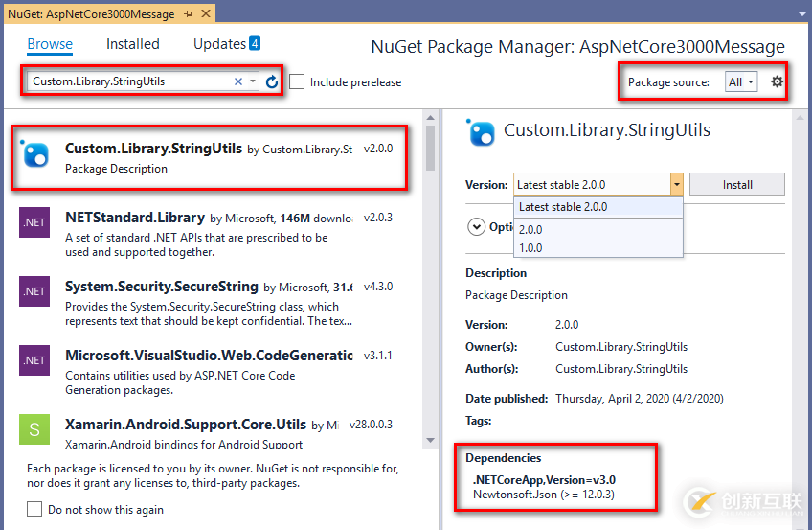Choose version 1.0.0 from the list

530,247
